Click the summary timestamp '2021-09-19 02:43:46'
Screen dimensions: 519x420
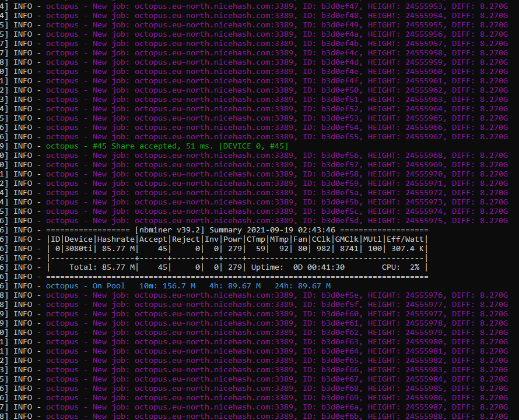tap(291, 230)
